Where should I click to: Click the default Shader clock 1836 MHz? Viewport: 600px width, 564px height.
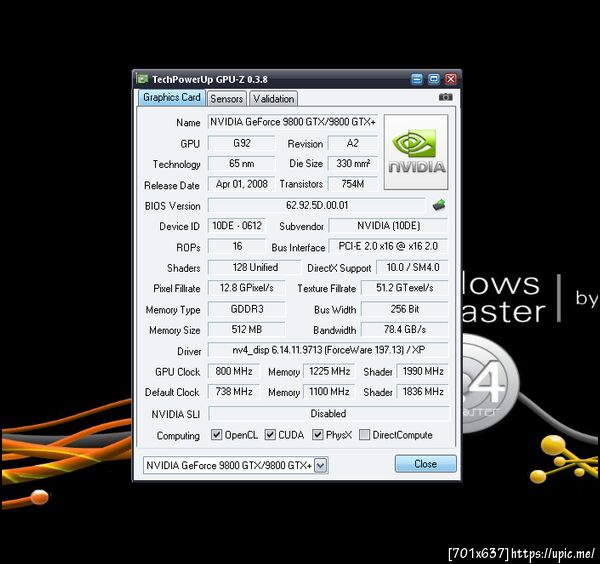coord(422,391)
